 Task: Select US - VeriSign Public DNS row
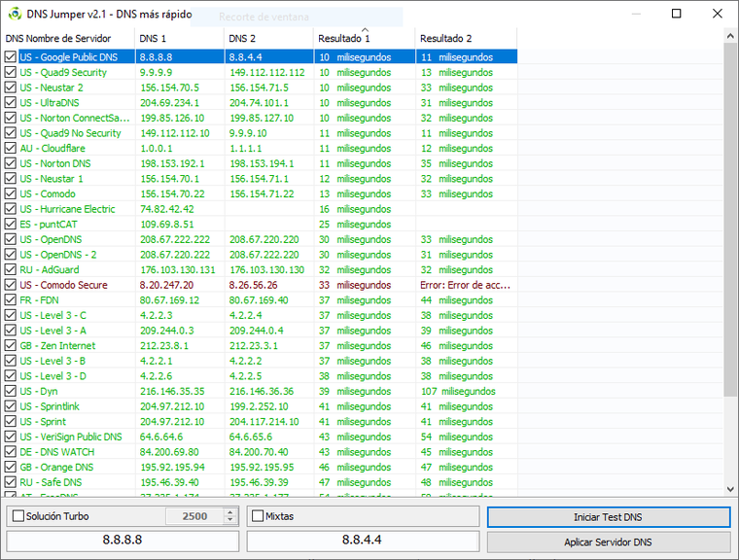261,437
